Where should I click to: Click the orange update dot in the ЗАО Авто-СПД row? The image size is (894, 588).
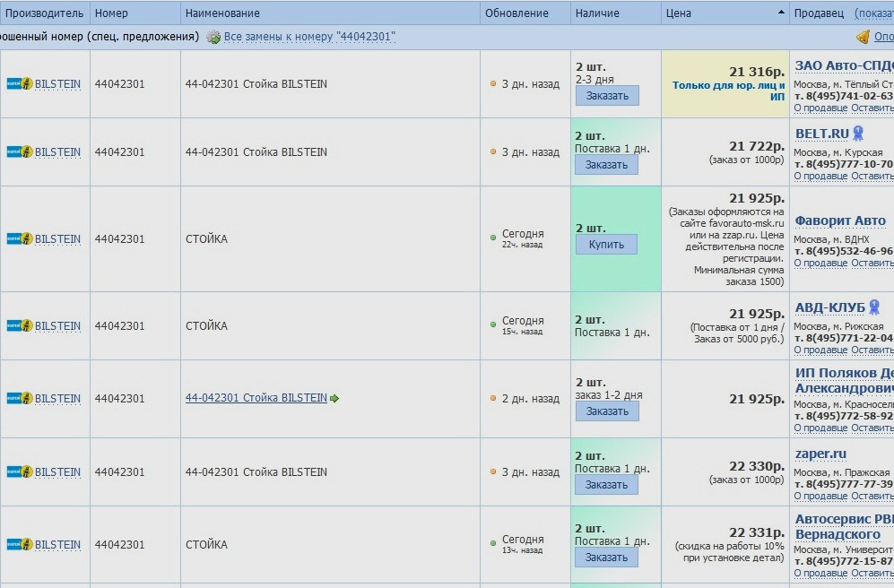coord(493,83)
